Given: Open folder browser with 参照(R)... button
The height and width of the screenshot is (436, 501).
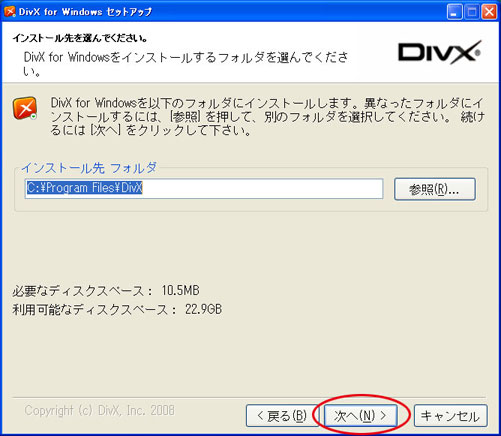Looking at the screenshot, I should coord(435,189).
